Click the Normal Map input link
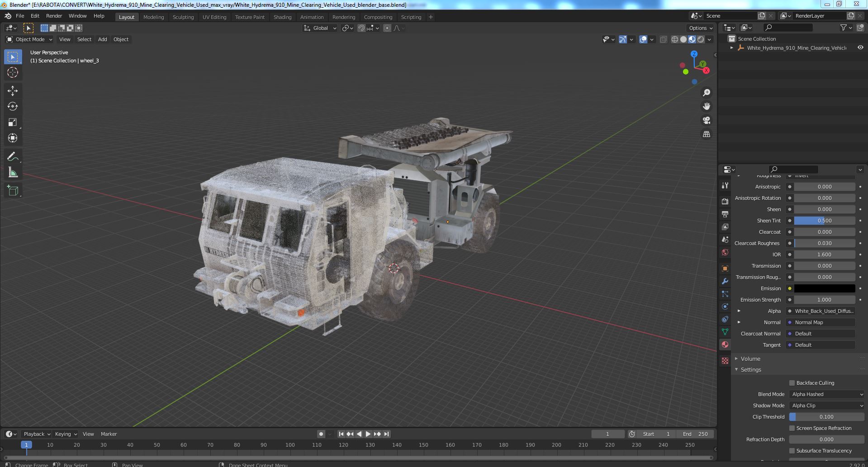 [821, 322]
